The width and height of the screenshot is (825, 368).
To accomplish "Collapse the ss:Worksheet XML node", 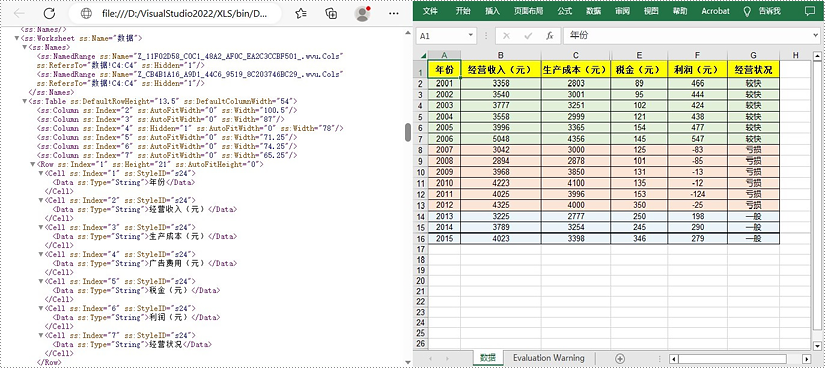I will [x=17, y=38].
